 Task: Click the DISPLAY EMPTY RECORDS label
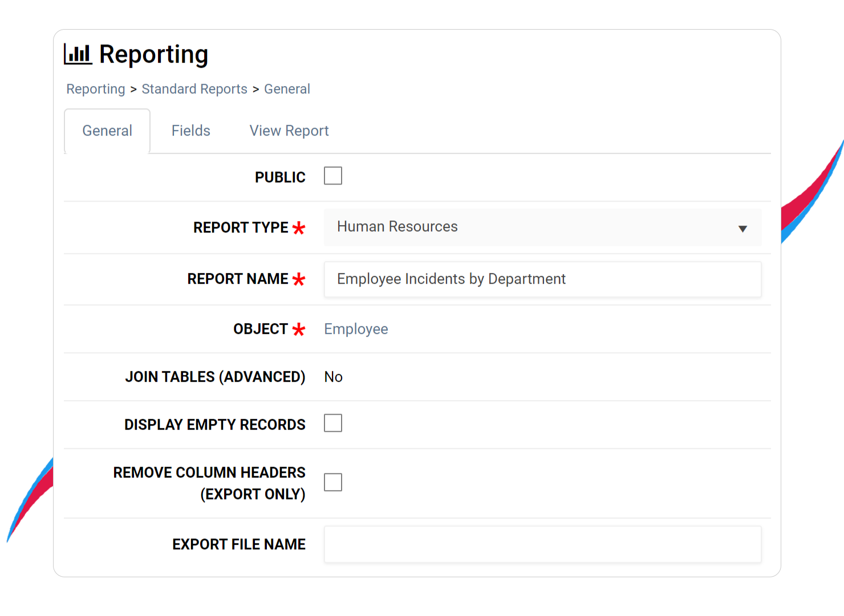215,425
